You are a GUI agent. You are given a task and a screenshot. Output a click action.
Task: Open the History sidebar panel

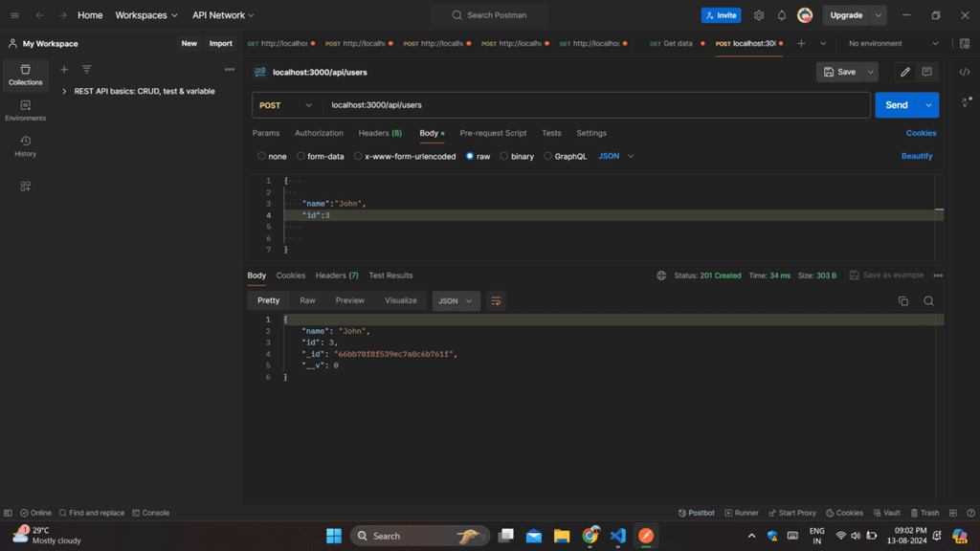(26, 146)
